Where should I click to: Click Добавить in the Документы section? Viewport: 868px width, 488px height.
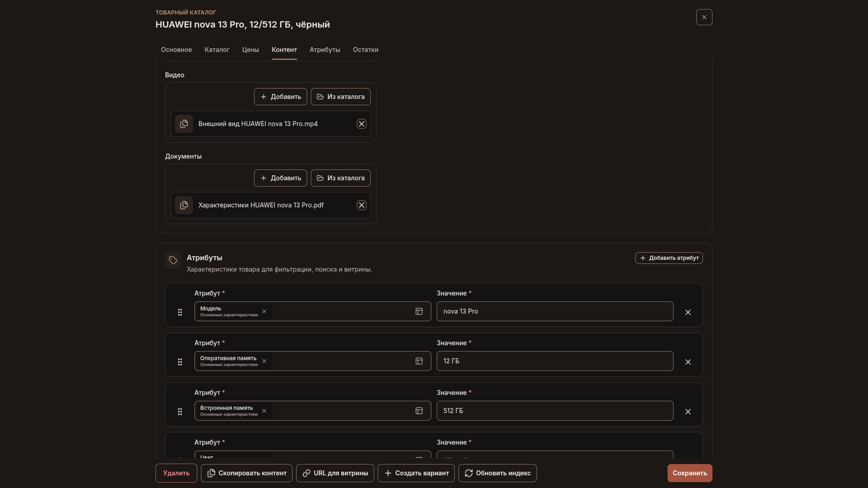pyautogui.click(x=280, y=178)
